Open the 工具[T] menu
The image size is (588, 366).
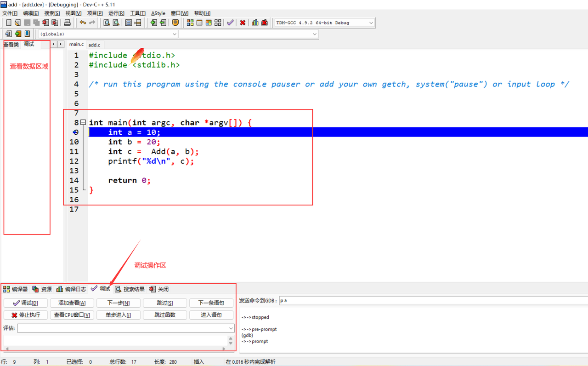(x=138, y=13)
